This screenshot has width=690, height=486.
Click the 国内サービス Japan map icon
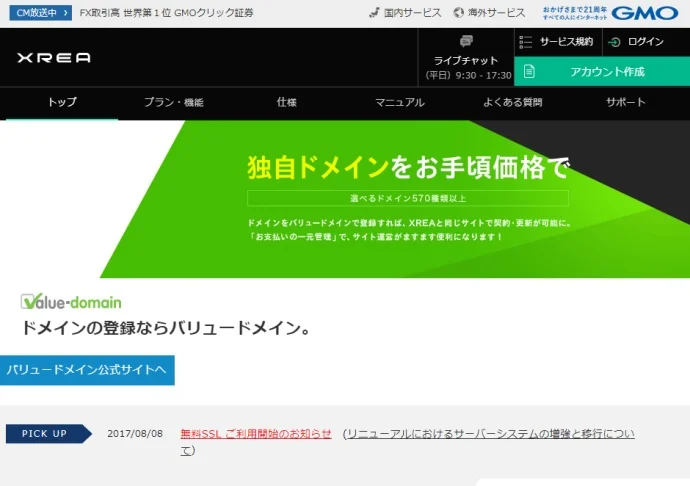pos(374,13)
